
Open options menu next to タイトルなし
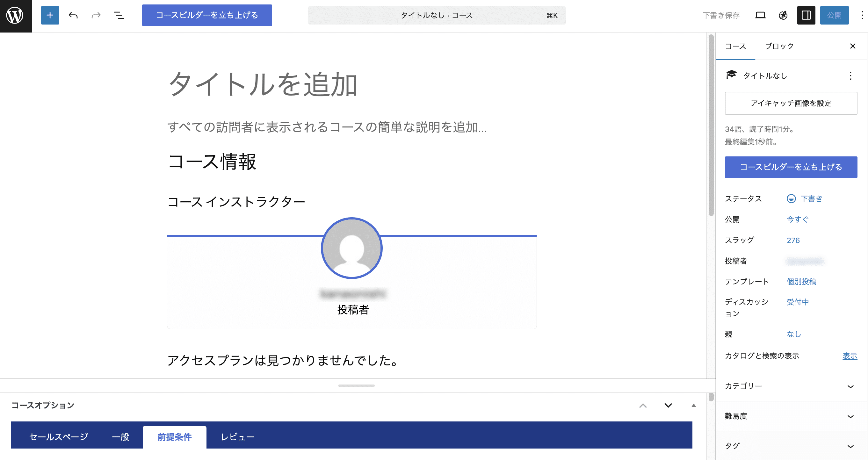pyautogui.click(x=851, y=76)
